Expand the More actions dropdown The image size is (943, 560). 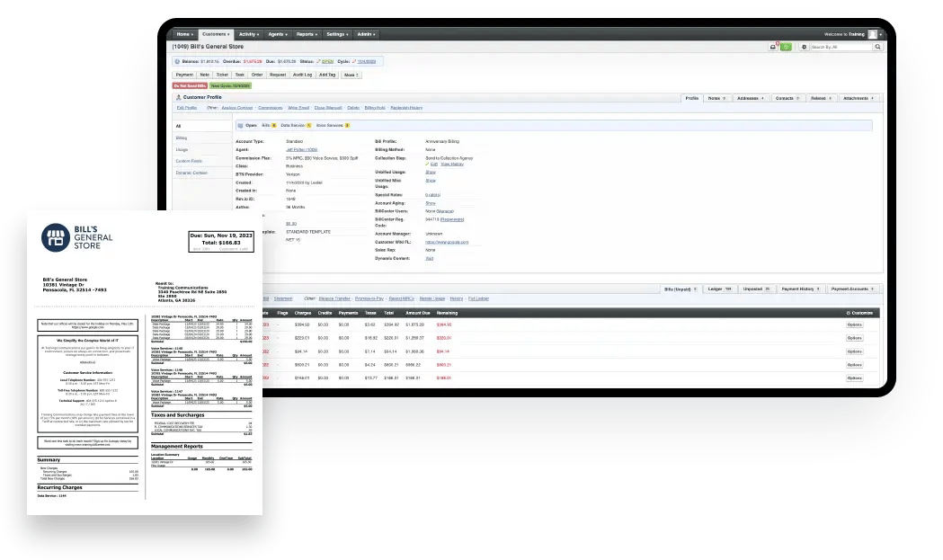click(351, 76)
